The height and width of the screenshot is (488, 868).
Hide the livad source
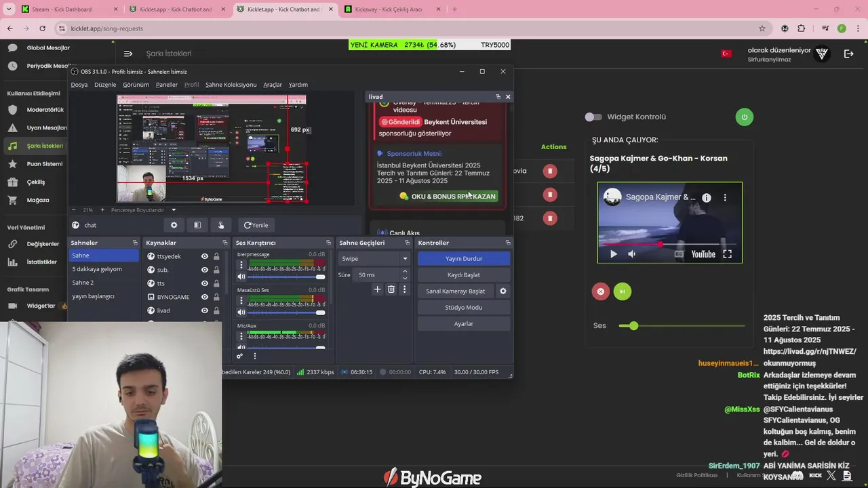pyautogui.click(x=204, y=310)
